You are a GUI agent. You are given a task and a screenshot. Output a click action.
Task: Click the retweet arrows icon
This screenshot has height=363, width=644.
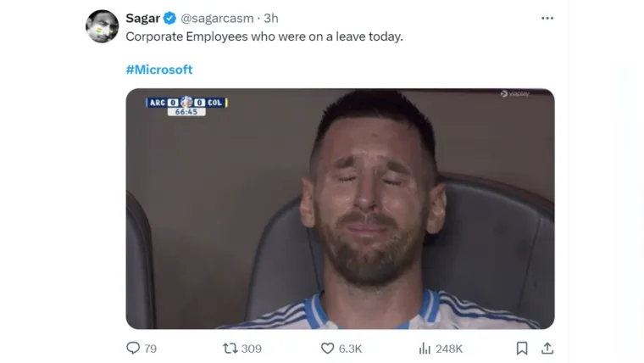point(230,348)
